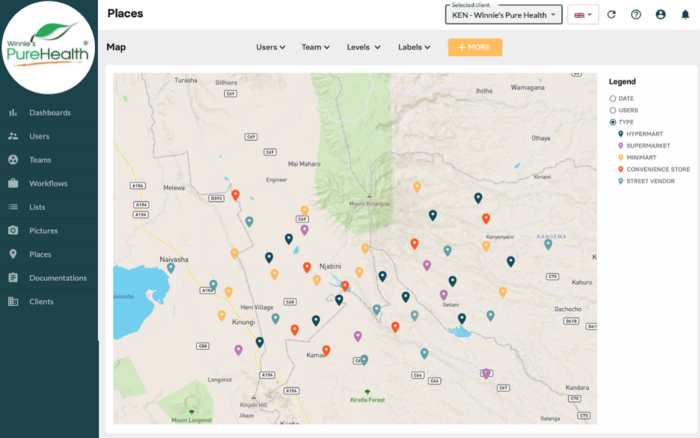Expand the Team filter dropdown
Viewport: 700px width, 438px height.
[x=315, y=47]
